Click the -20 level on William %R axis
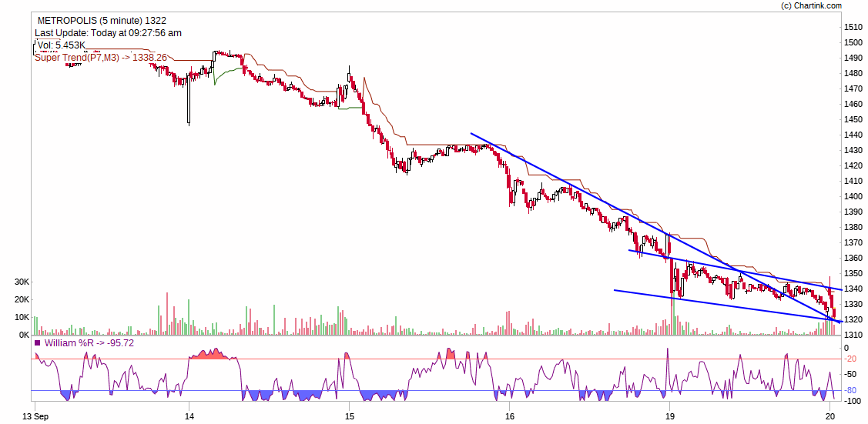The image size is (868, 424). 850,359
